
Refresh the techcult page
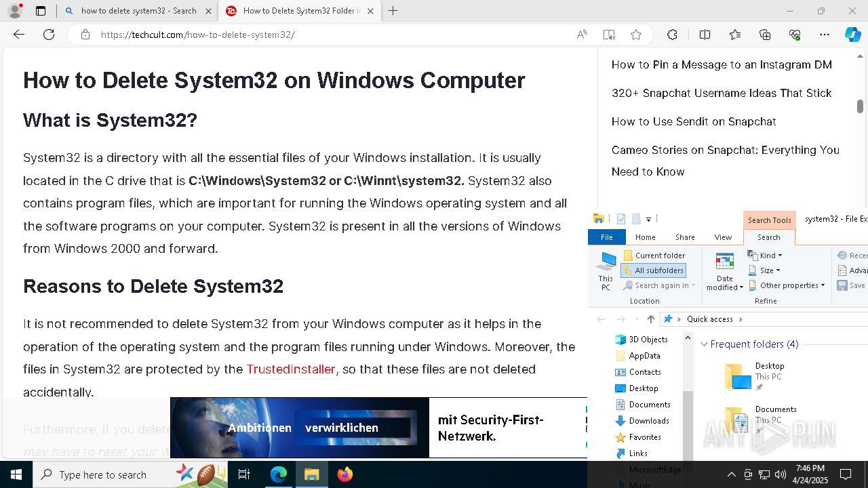click(x=49, y=35)
